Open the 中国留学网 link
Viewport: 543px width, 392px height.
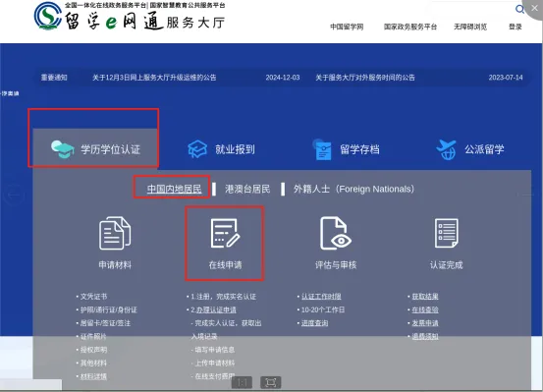[x=347, y=27]
